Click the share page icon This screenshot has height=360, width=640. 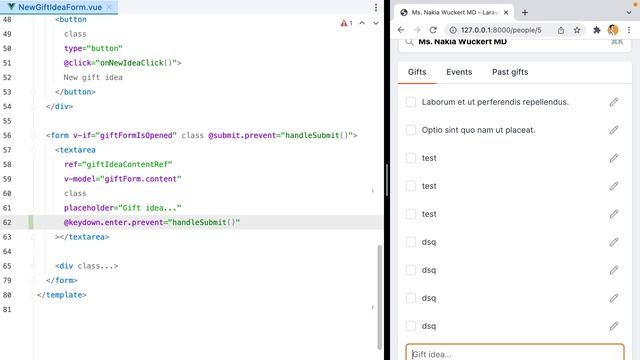pyautogui.click(x=561, y=30)
